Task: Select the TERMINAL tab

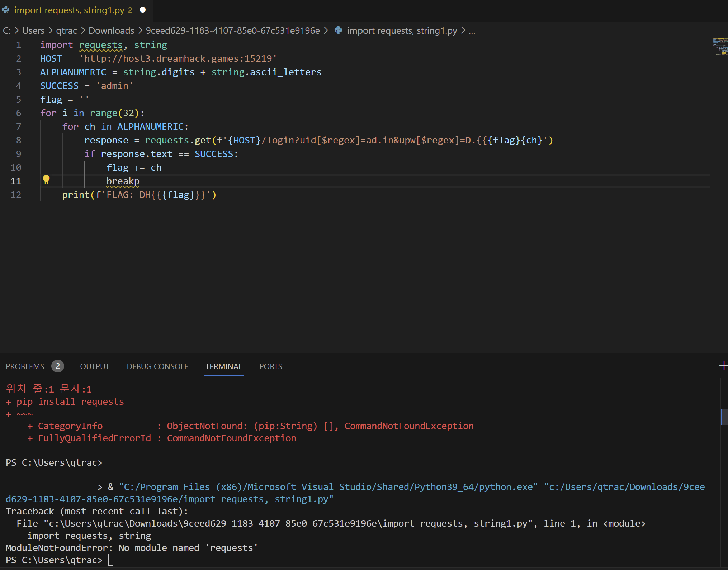Action: (x=223, y=366)
